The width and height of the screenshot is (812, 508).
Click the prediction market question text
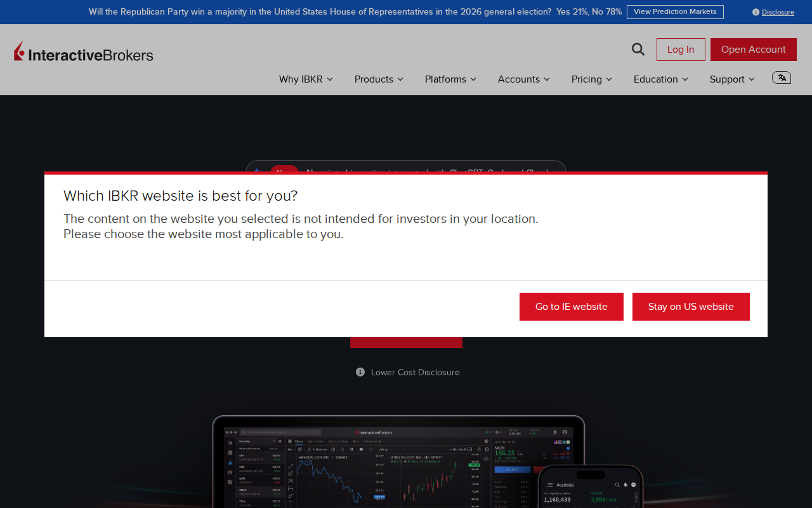[x=320, y=11]
